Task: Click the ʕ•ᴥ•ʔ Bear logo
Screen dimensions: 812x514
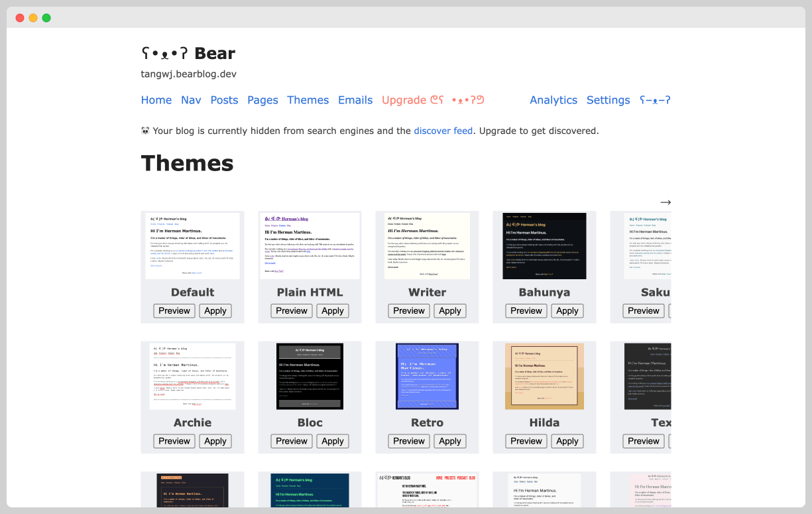Action: pos(188,53)
